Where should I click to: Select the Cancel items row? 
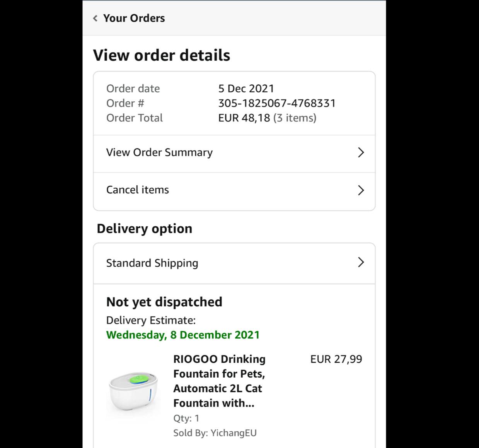click(x=138, y=190)
